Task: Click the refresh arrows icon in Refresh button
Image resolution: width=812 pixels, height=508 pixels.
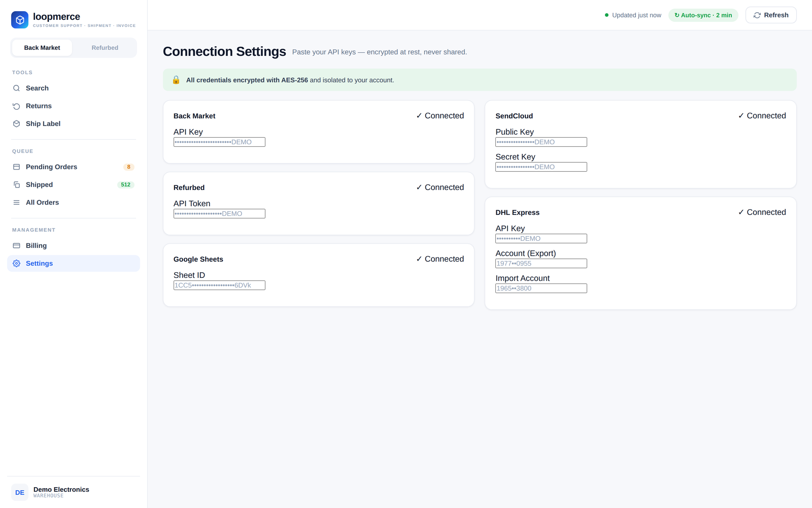Action: click(x=757, y=15)
